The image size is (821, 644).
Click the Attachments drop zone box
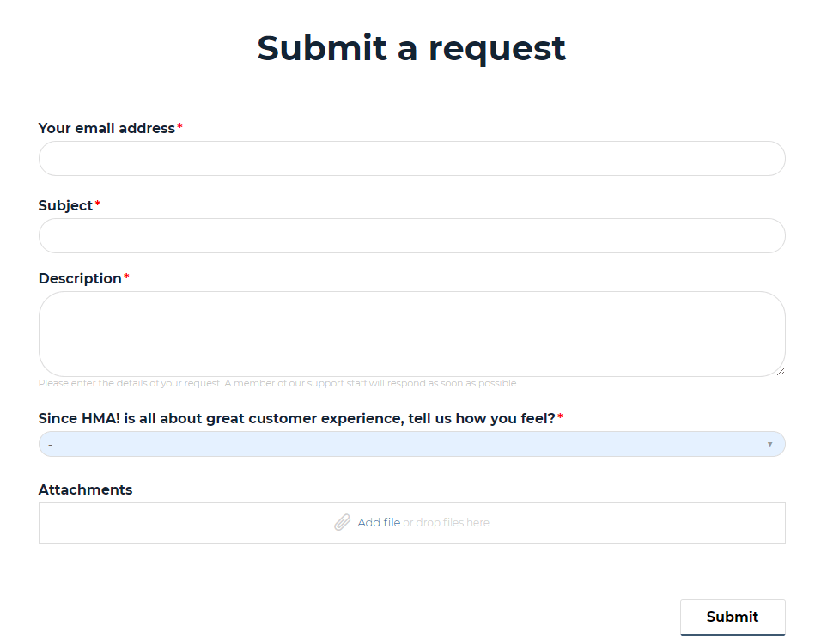pos(411,523)
